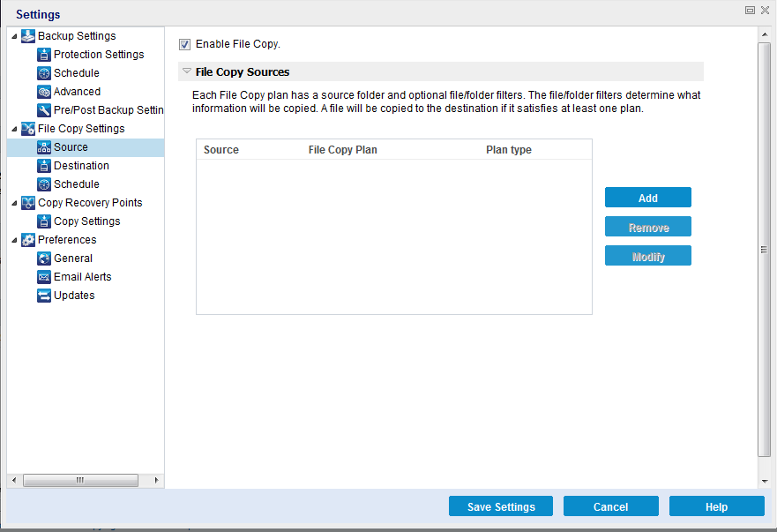Viewport: 777px width, 532px height.
Task: Disable the Enable File Copy checkbox
Action: point(184,44)
